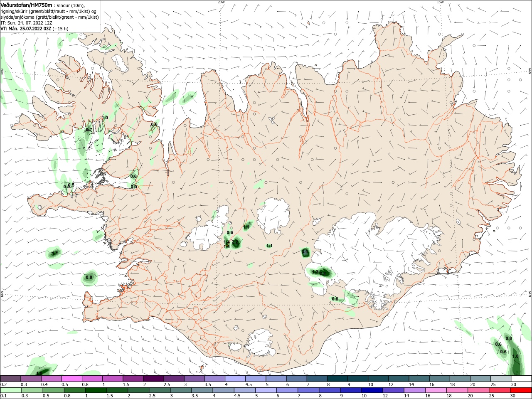Pick the top-row legend swatch between 12 and 14
532x399 pixels.
pos(399,379)
